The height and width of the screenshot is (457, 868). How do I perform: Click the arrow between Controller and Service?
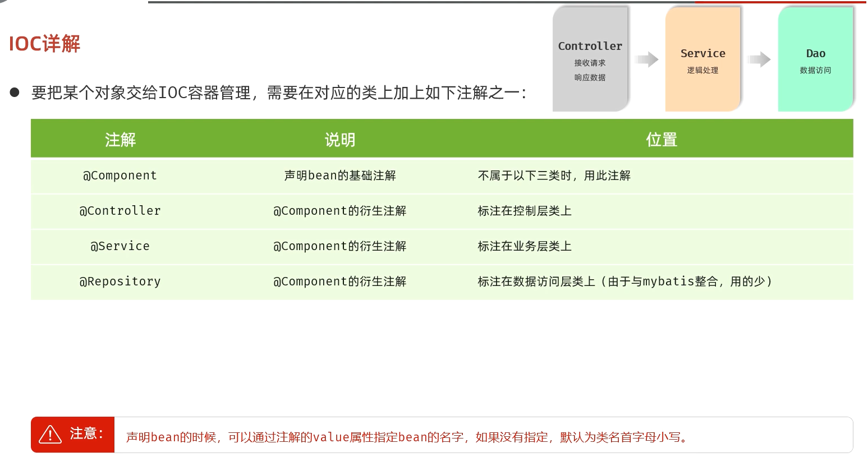tap(647, 59)
